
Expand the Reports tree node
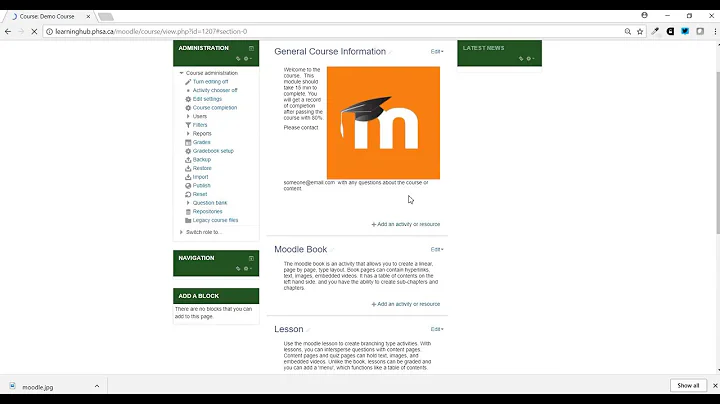click(x=188, y=134)
